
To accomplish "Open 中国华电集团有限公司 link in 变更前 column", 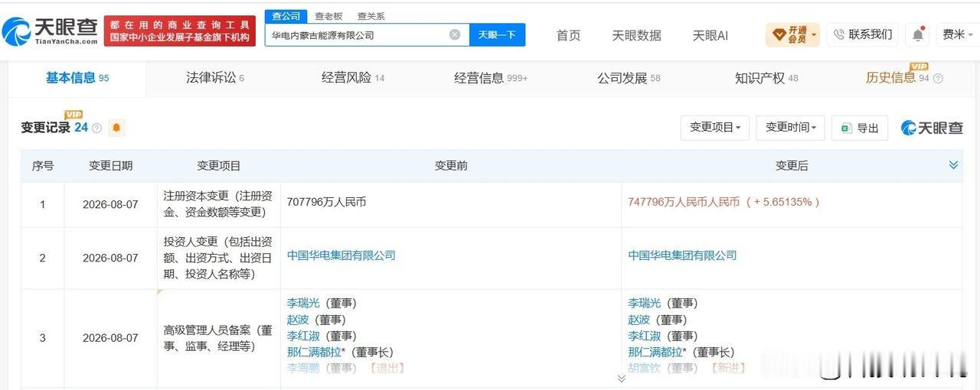I will [x=341, y=255].
